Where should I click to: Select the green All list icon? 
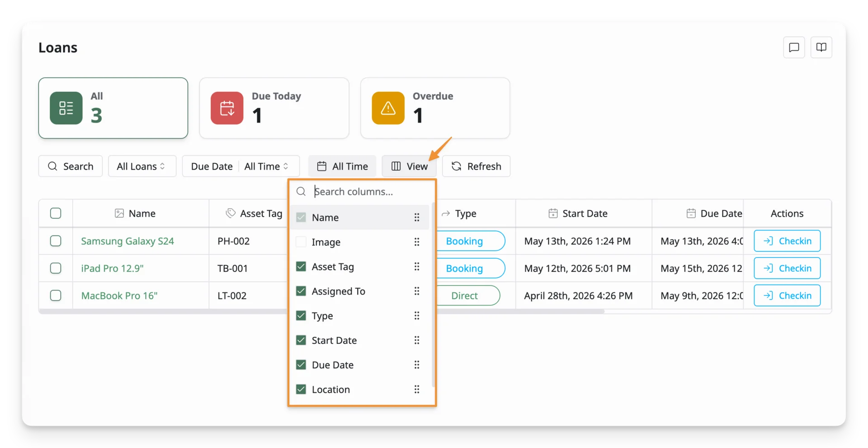click(66, 108)
